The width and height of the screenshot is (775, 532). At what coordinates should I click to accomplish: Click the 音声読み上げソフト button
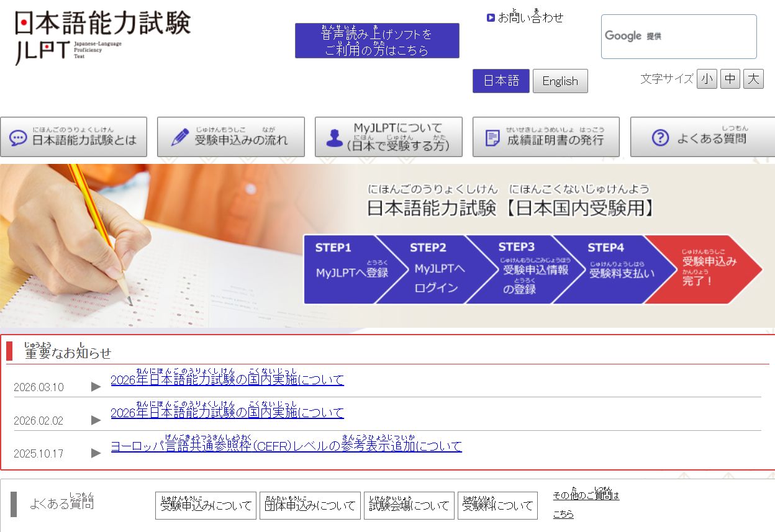coord(377,40)
